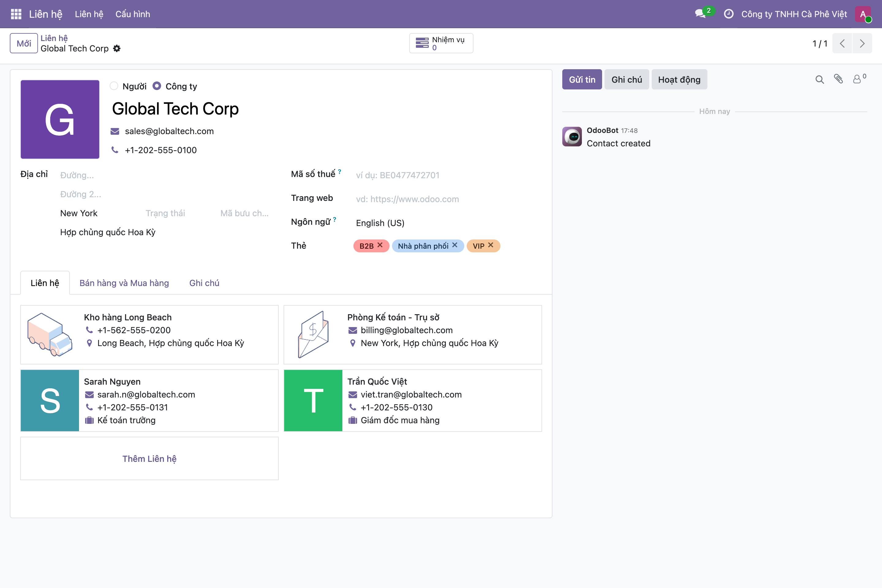The height and width of the screenshot is (588, 882).
Task: Open the country dropdown Hợp chủng quốc Hoa Kỳ
Action: [165, 232]
